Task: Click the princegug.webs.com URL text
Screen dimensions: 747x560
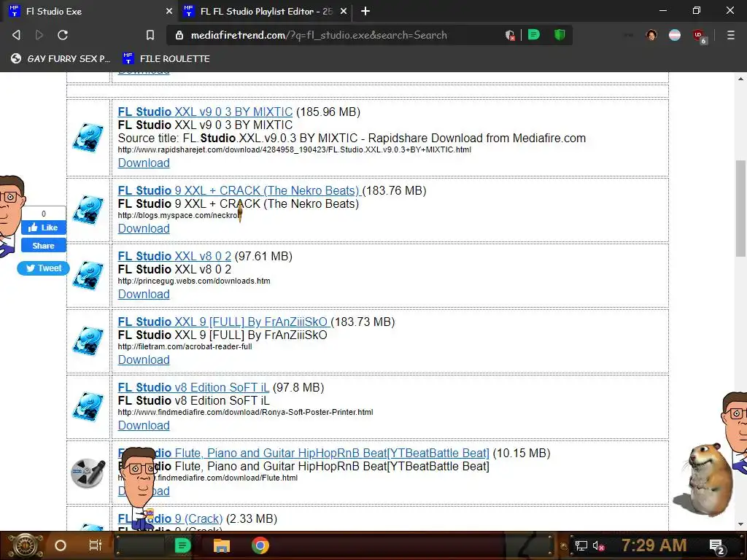Action: coord(194,281)
